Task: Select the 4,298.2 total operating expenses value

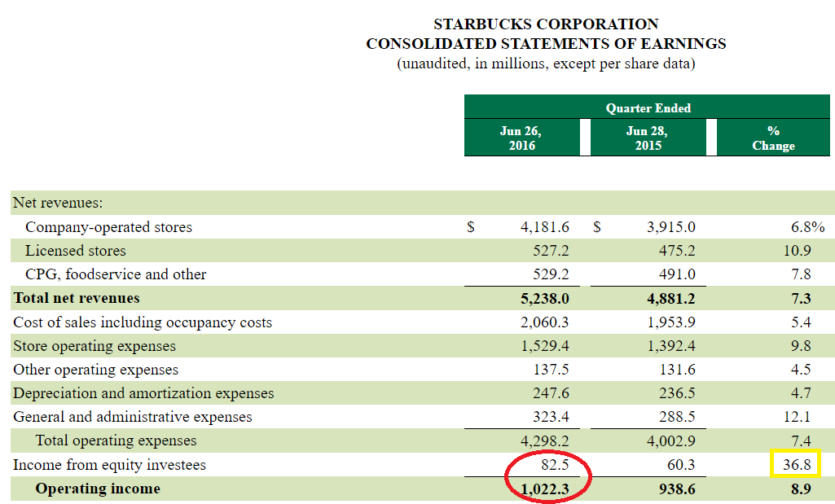Action: tap(544, 440)
